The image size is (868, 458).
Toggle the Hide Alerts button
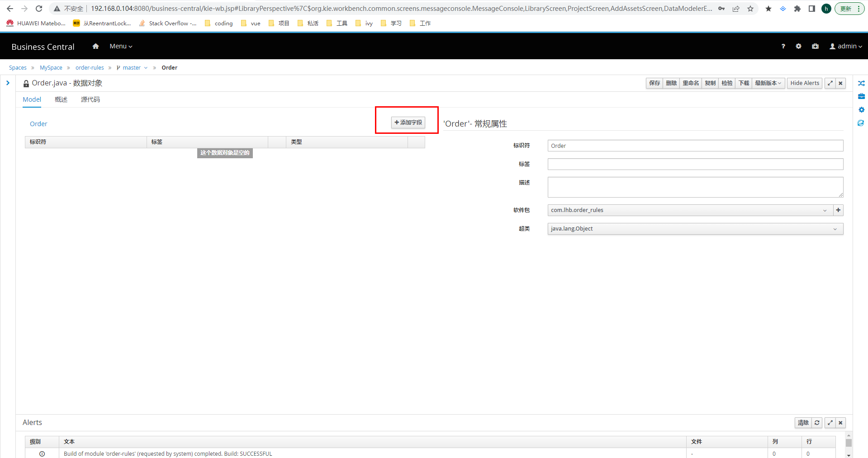pyautogui.click(x=804, y=83)
